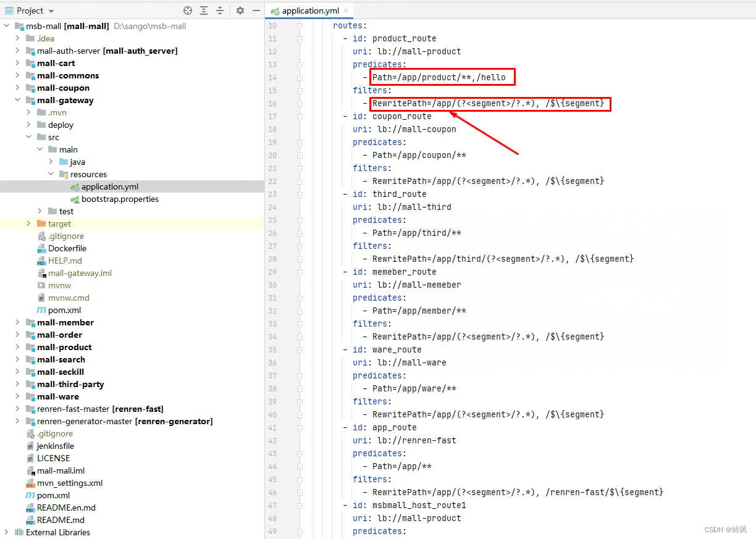This screenshot has width=756, height=539.
Task: Open mvn_settings.xml file
Action: [x=70, y=483]
